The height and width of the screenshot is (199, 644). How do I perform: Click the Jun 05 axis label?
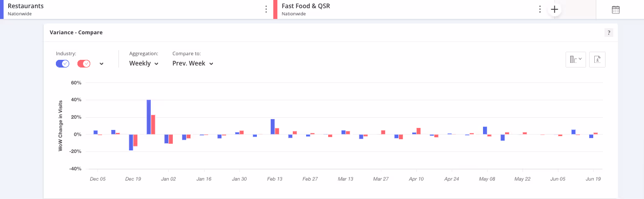click(558, 179)
